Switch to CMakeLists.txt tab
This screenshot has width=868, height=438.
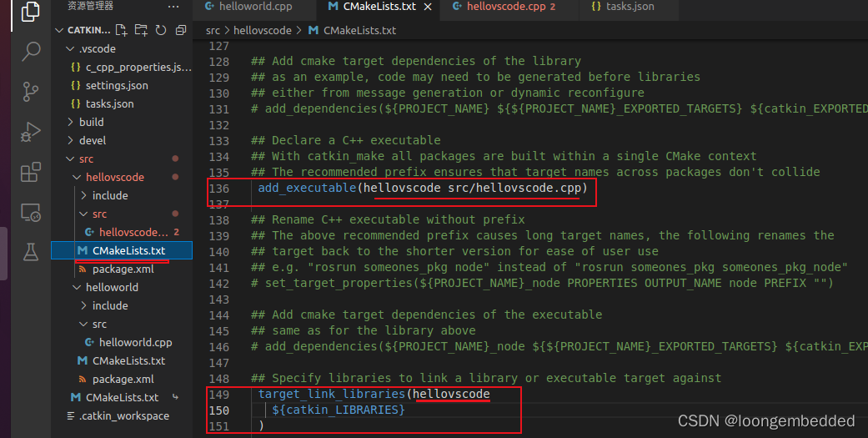tap(379, 7)
